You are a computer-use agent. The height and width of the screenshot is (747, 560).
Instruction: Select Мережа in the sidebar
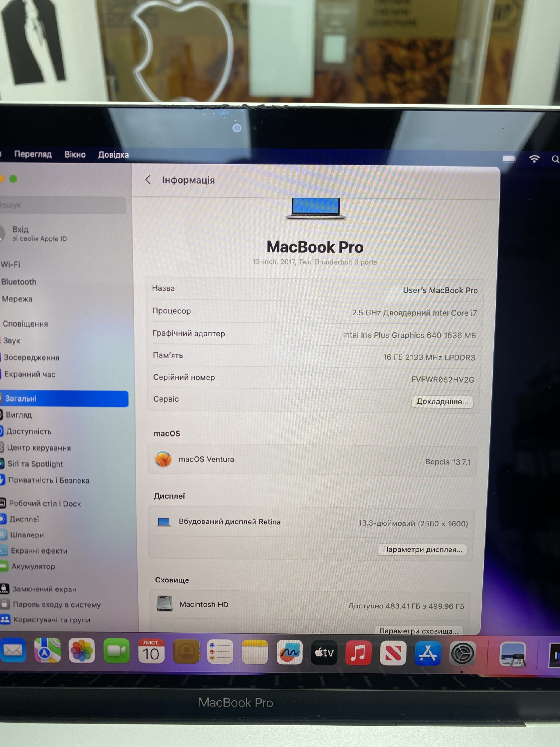17,299
